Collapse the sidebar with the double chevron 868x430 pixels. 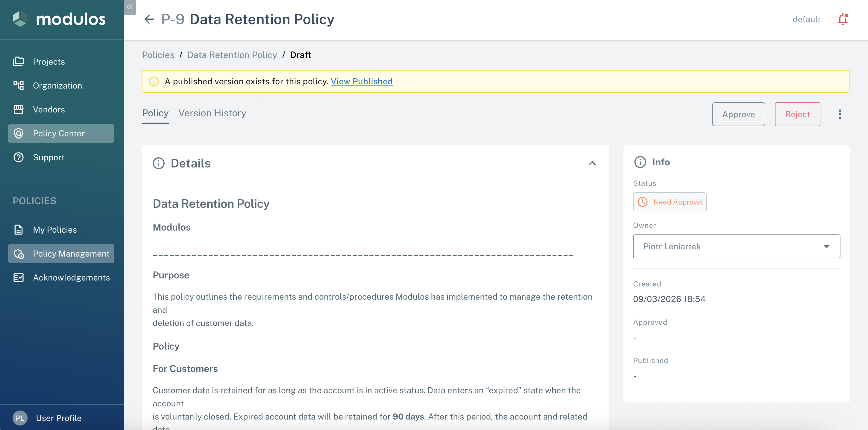(x=129, y=7)
